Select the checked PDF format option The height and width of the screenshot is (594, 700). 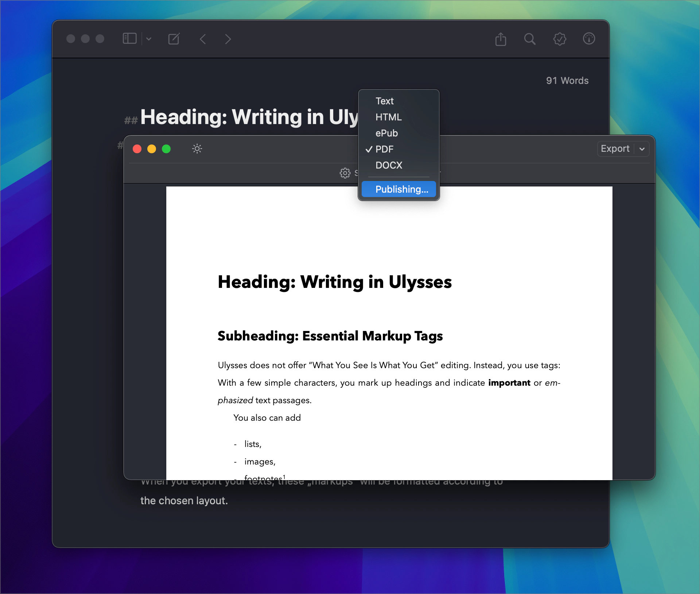click(384, 149)
